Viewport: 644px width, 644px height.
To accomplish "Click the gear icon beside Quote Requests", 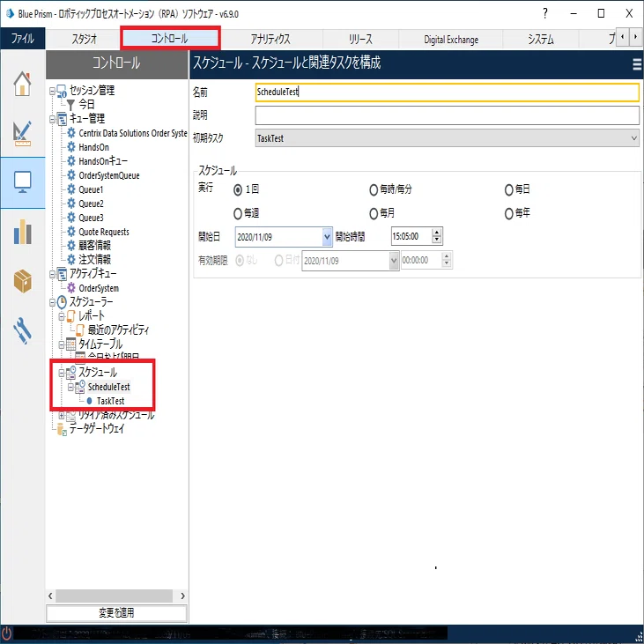I will 71,231.
